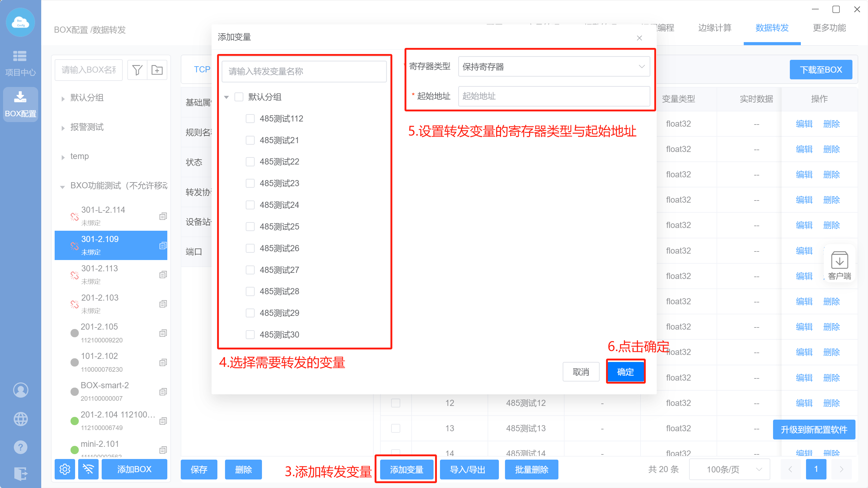
Task: Click the 下载至BOX button
Action: pyautogui.click(x=821, y=70)
